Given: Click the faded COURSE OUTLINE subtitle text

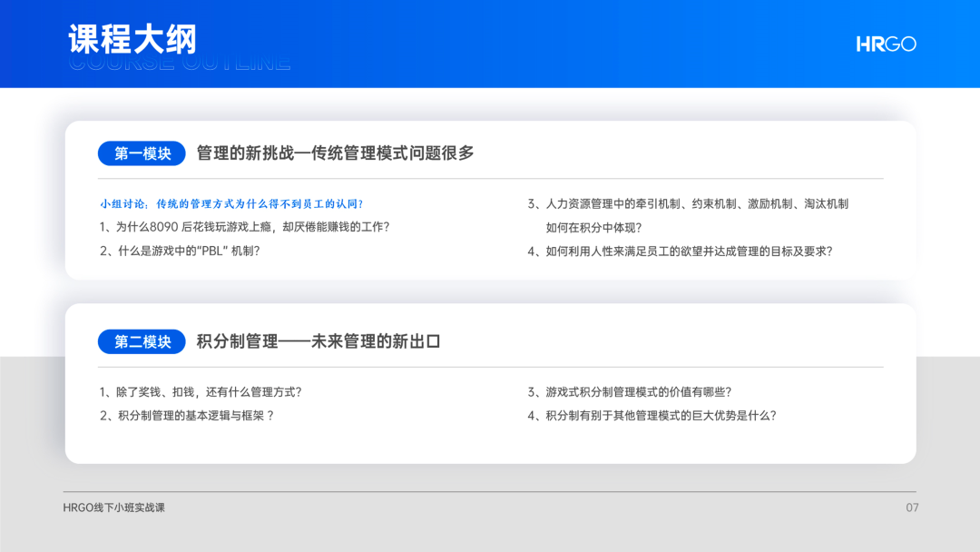Looking at the screenshot, I should pos(180,65).
